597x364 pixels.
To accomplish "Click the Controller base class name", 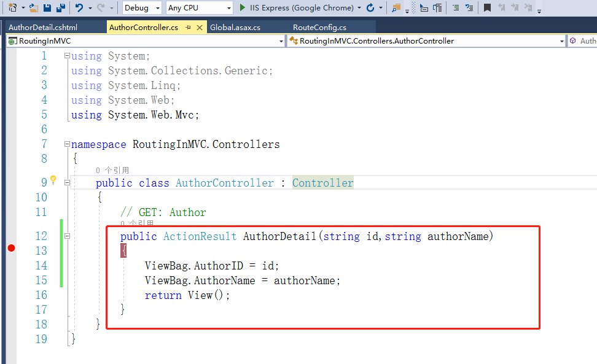I will point(323,183).
